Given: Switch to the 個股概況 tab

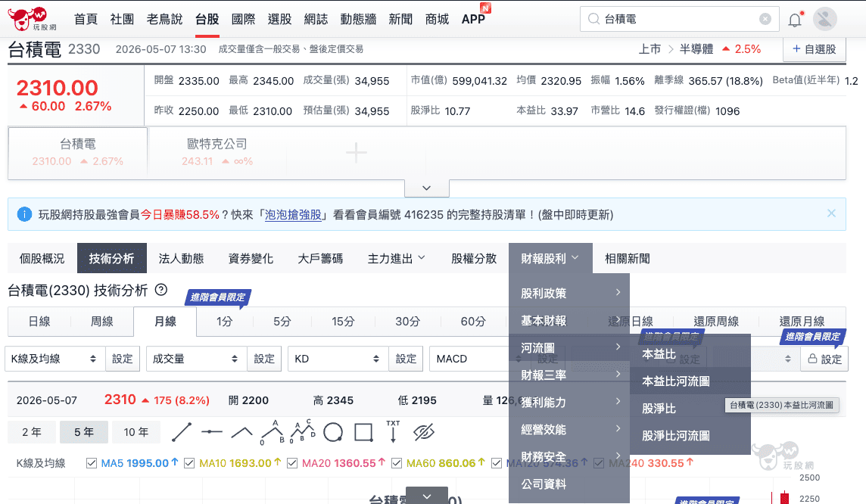Looking at the screenshot, I should click(42, 258).
